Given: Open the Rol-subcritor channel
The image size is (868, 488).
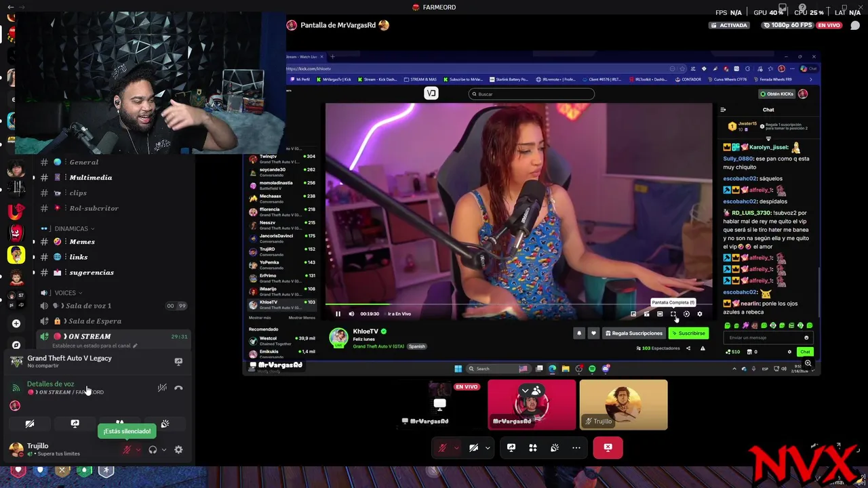Looking at the screenshot, I should point(112,208).
